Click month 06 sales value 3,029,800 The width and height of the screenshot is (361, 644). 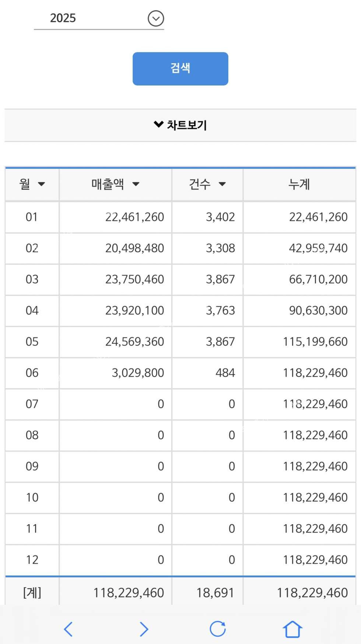pos(138,373)
